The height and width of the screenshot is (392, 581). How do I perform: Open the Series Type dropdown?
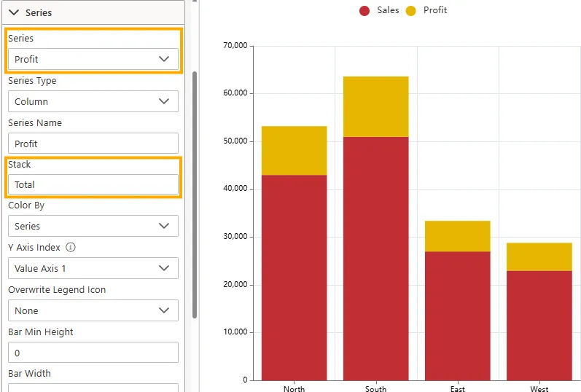click(x=93, y=101)
